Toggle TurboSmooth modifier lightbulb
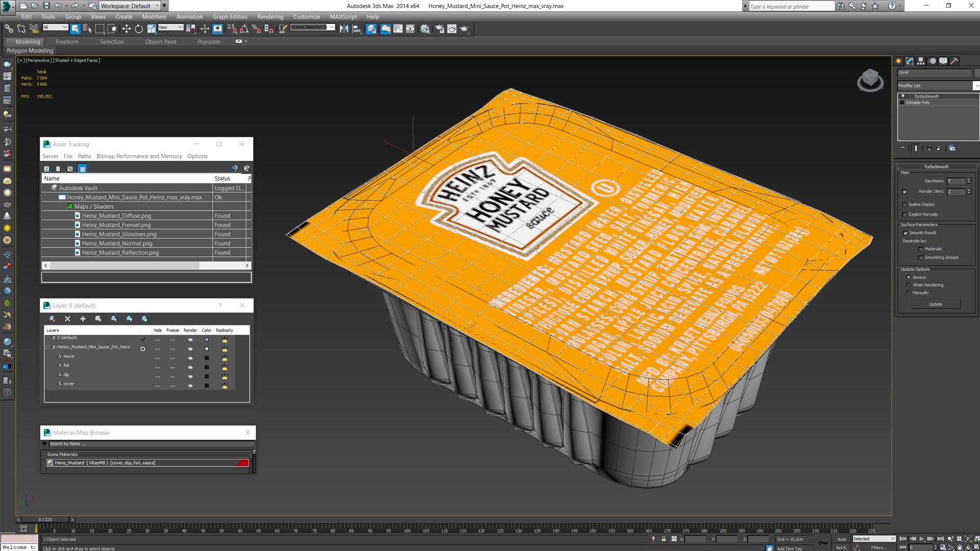The height and width of the screenshot is (551, 980). tap(902, 96)
